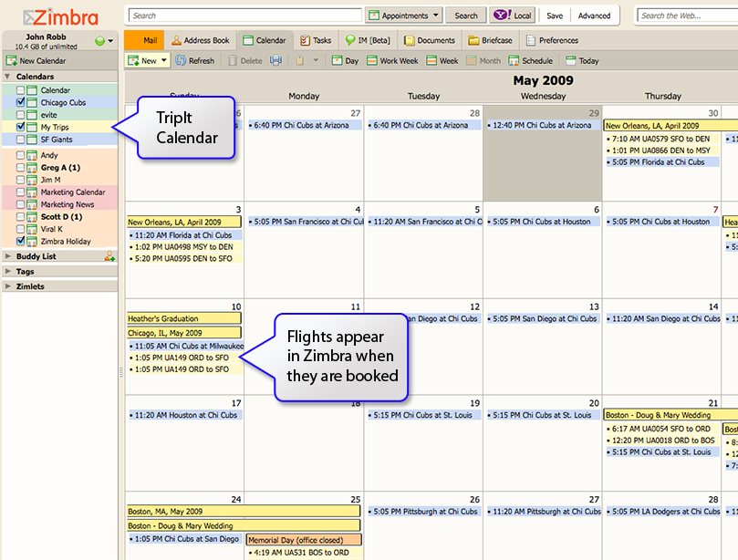Click the Refresh toolbar icon
Screen dimensions: 738x560
click(x=181, y=61)
